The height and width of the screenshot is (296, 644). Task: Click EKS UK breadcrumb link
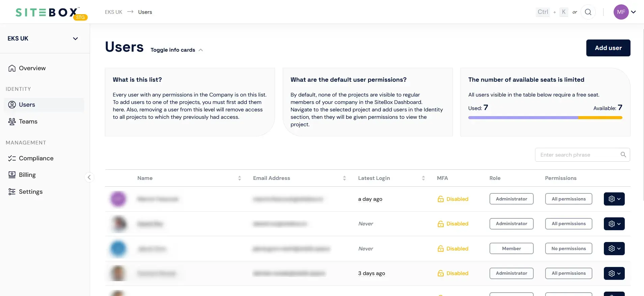[x=113, y=12]
